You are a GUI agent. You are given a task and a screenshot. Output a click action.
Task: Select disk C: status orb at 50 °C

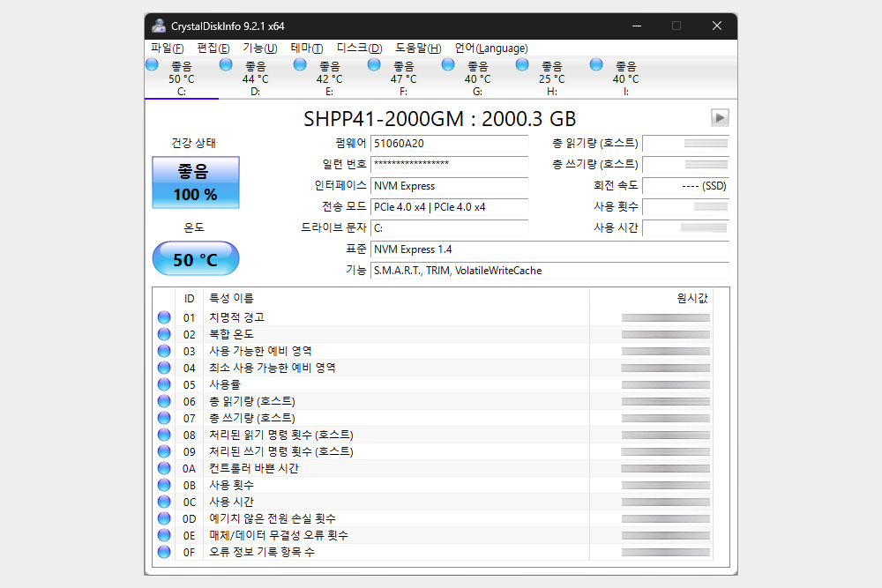click(152, 64)
